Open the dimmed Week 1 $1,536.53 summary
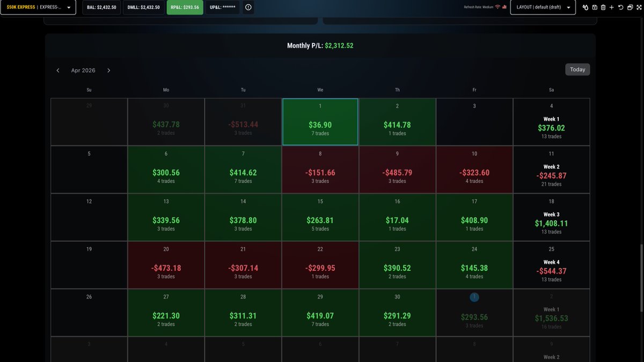 tap(551, 313)
